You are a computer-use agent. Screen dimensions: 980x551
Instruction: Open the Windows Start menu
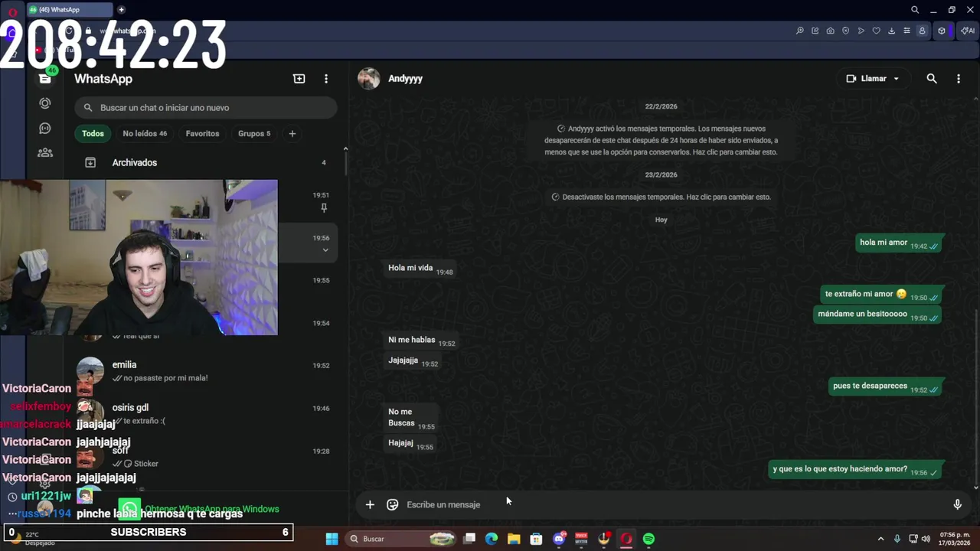[332, 539]
